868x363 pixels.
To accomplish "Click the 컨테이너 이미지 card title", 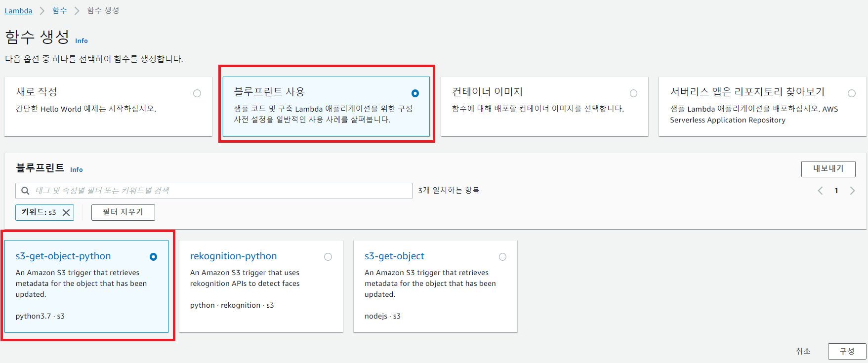I will 487,92.
